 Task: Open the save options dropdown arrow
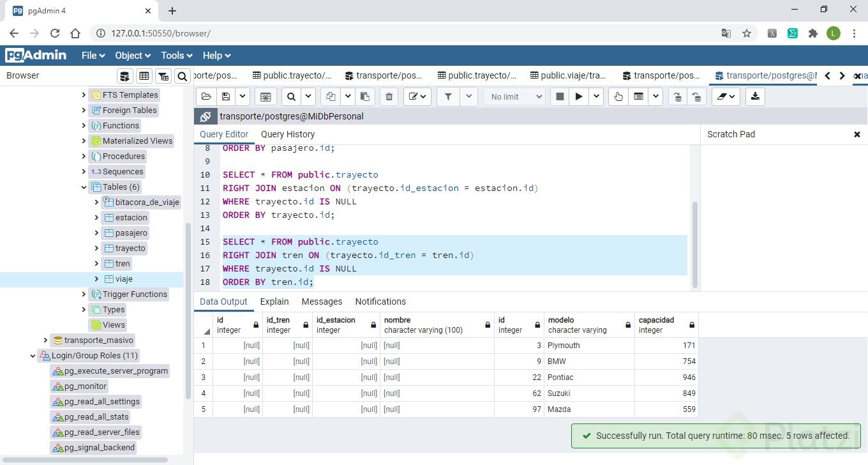[x=243, y=96]
